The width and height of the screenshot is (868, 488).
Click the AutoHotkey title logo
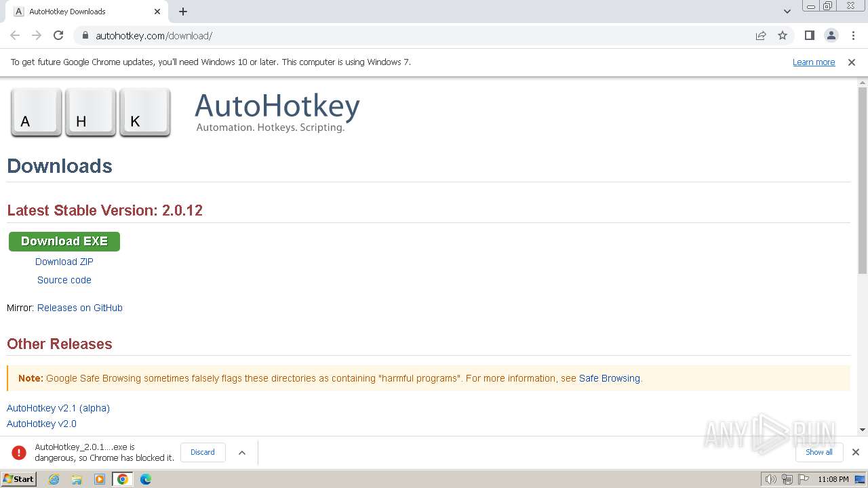point(277,113)
